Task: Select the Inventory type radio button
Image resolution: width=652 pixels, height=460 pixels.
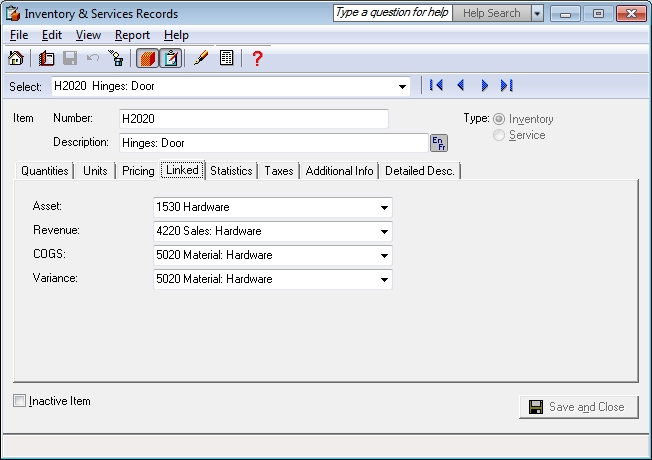Action: point(499,119)
